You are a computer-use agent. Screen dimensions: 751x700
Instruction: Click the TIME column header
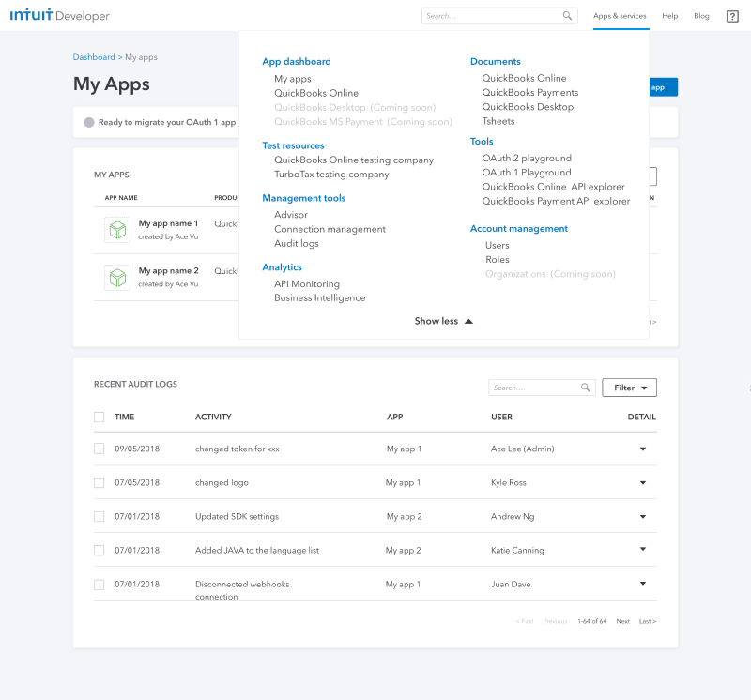(x=125, y=417)
